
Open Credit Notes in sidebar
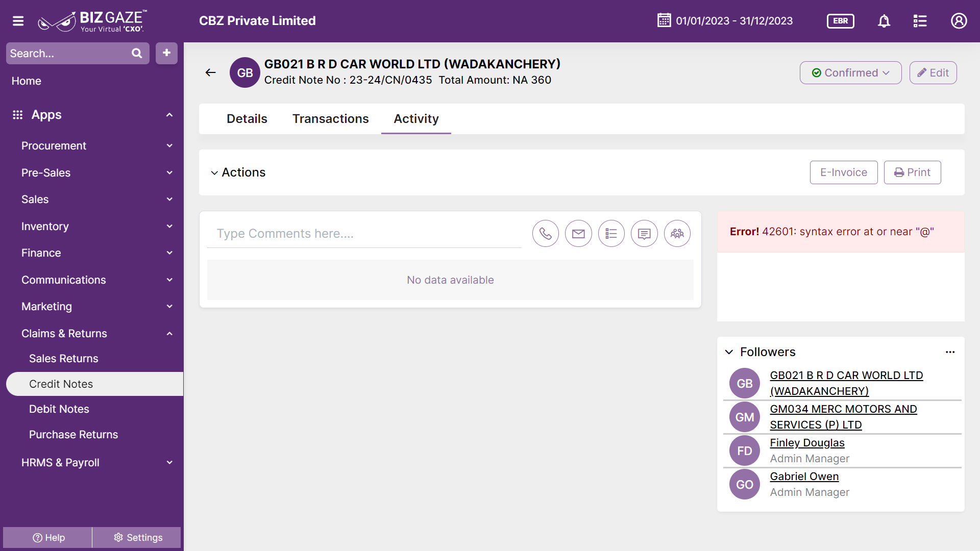click(94, 384)
